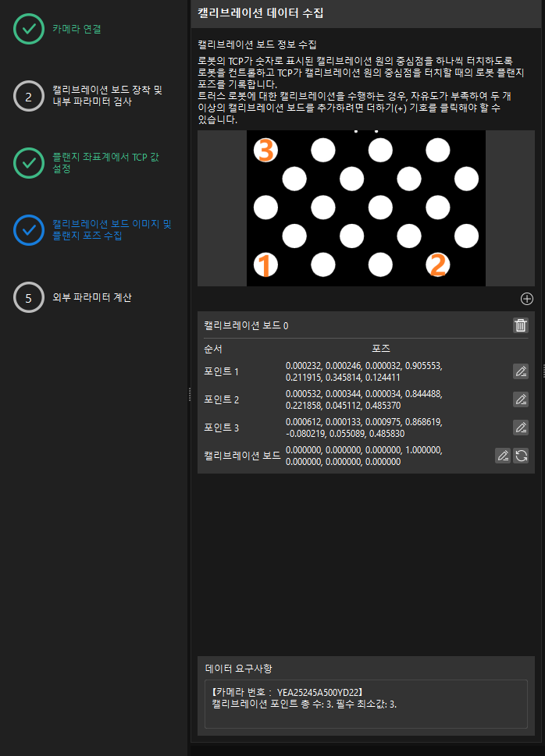Viewport: 545px width, 756px height.
Task: Select step 5 circle icon
Action: click(x=29, y=297)
